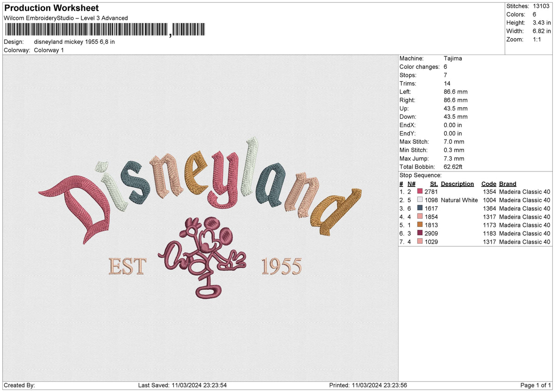The width and height of the screenshot is (555, 392).
Task: Select the Wilcom EmbroideryStudio Level 3 Advanced line
Action: click(66, 18)
